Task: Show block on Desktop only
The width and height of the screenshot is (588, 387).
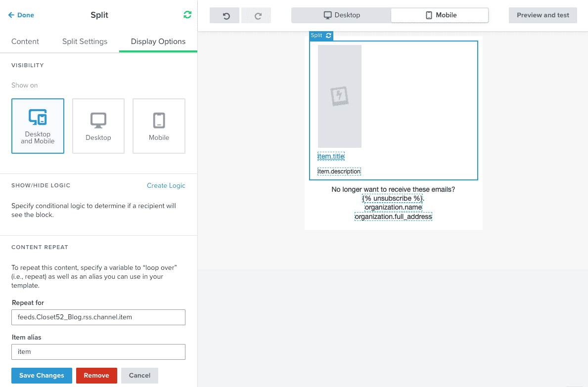Action: pos(98,126)
